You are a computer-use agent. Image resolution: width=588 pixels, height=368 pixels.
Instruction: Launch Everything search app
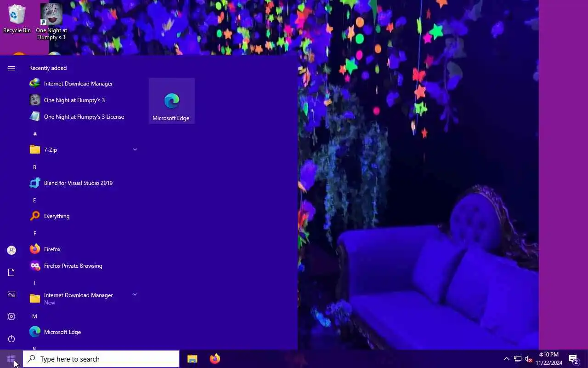pyautogui.click(x=84, y=216)
